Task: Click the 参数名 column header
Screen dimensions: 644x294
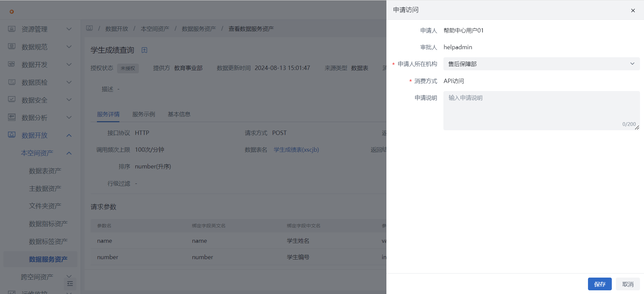Action: click(x=104, y=226)
